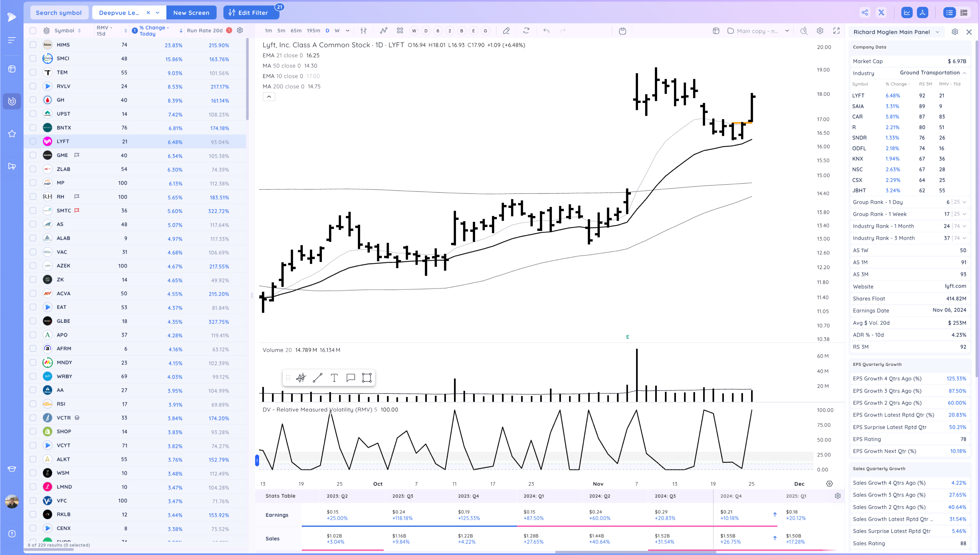Check the AFRM row checkbox
980x555 pixels.
33,348
